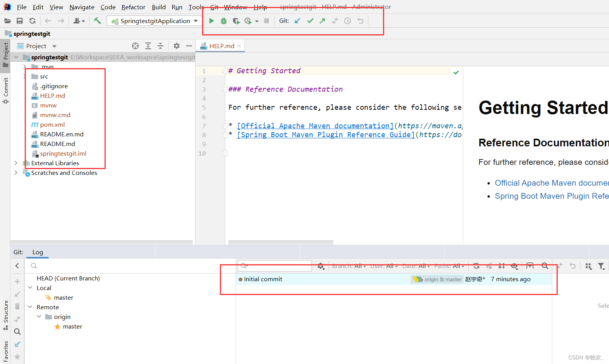Open the Date filter dropdown in Git log

(416, 266)
